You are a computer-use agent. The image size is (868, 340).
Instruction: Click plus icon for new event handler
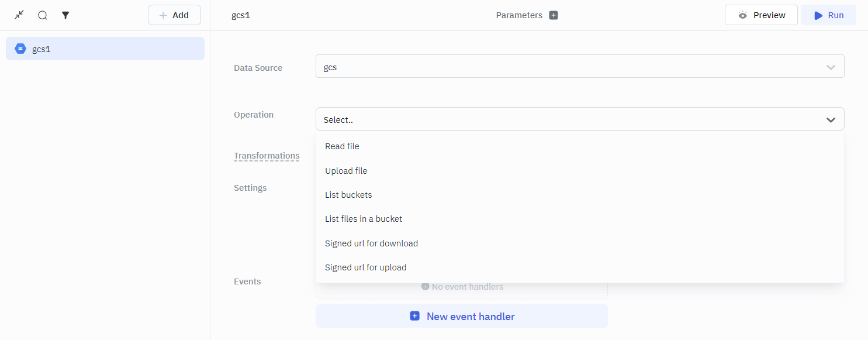pyautogui.click(x=414, y=316)
